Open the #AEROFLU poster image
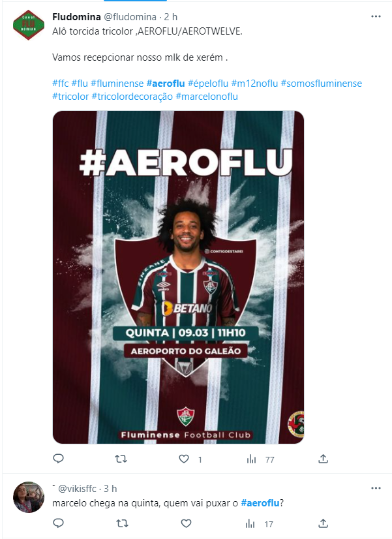392x539 pixels. click(178, 277)
